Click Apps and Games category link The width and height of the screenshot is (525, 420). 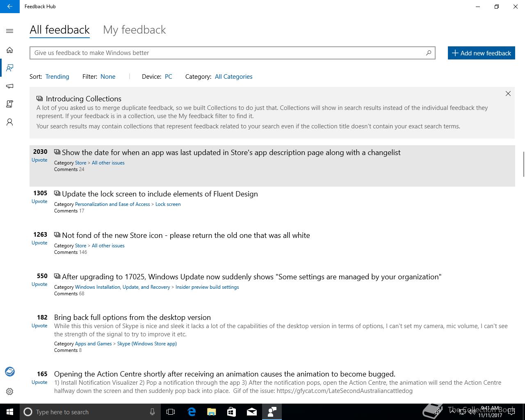(x=93, y=344)
